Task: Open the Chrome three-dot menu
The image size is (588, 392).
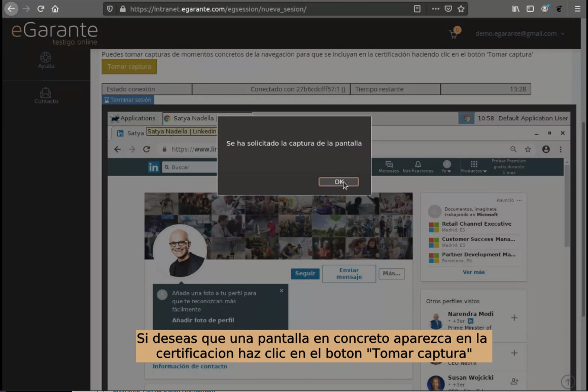Action: 561,149
